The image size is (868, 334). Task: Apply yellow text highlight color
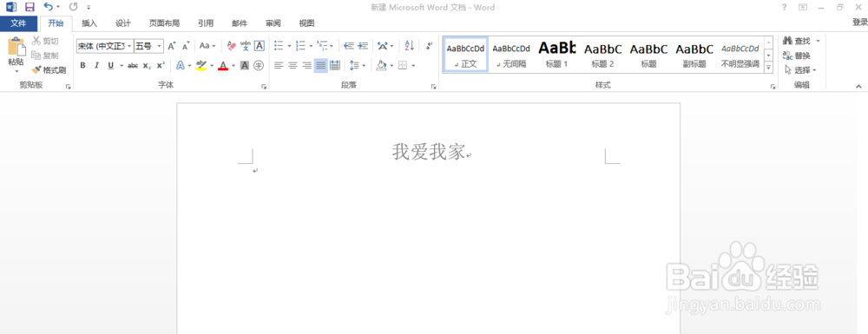(201, 66)
